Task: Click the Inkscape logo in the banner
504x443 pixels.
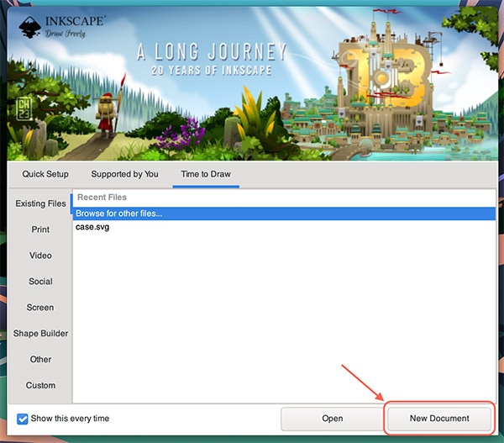Action: (x=29, y=24)
